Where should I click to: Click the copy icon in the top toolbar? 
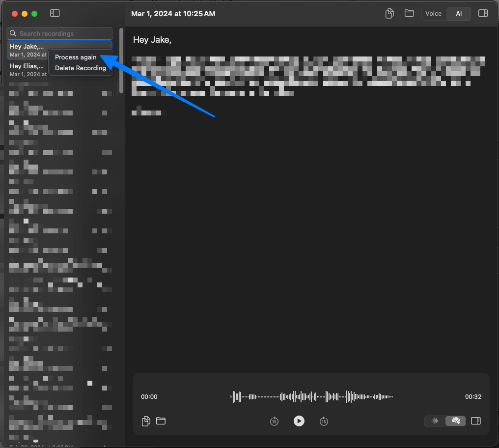point(389,14)
